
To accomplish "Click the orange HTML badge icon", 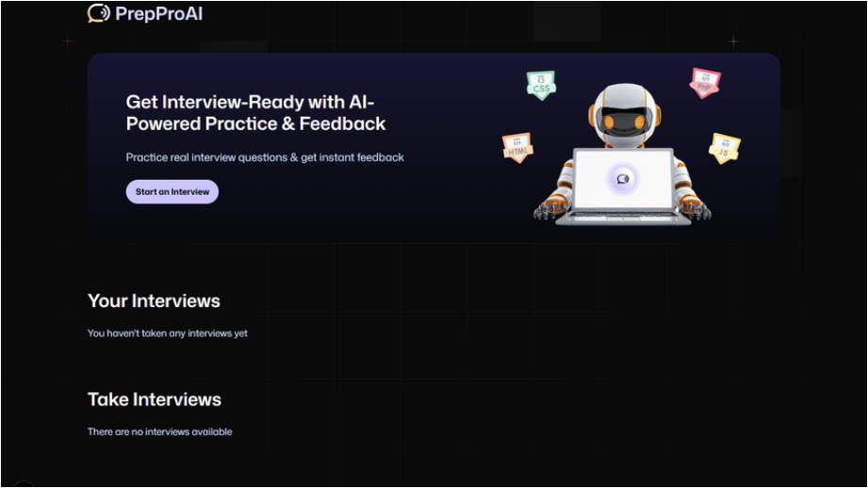I will 517,147.
